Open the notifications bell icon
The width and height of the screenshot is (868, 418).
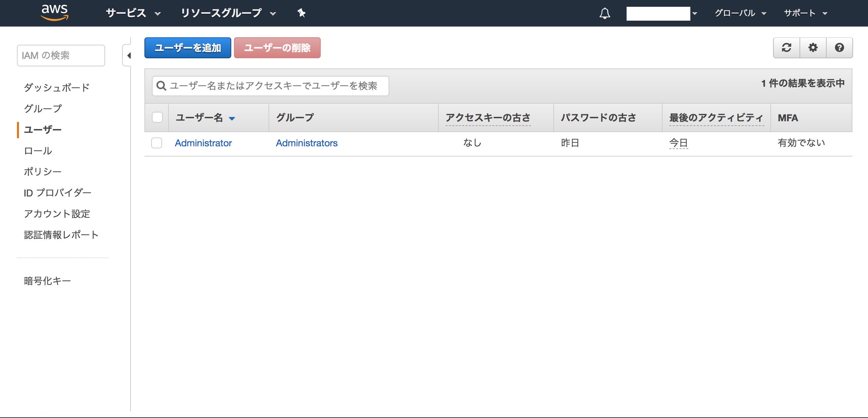605,14
